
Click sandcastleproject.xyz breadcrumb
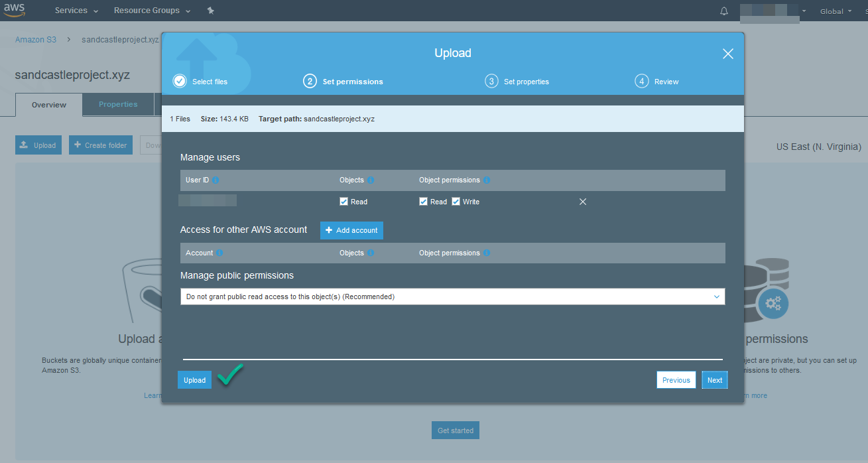[120, 40]
